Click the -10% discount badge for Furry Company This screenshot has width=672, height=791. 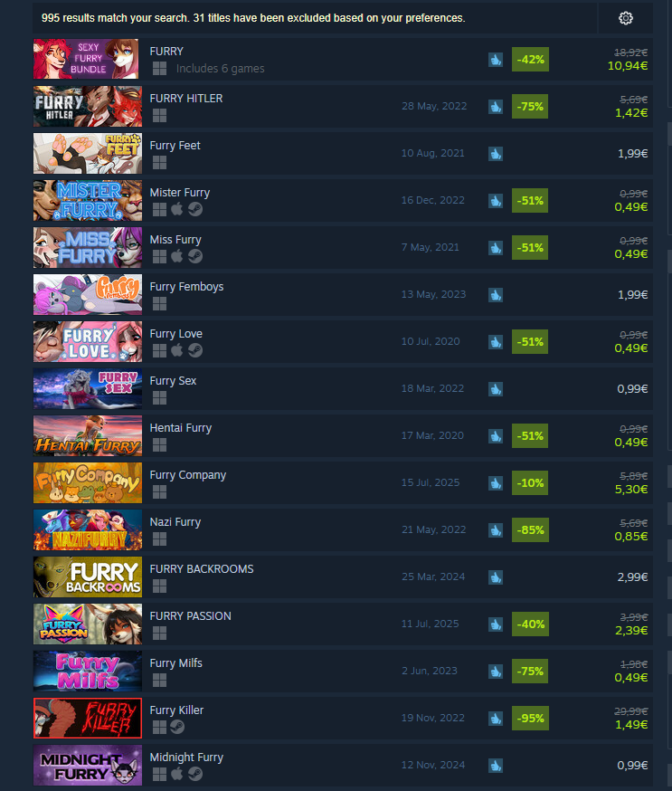click(x=530, y=482)
